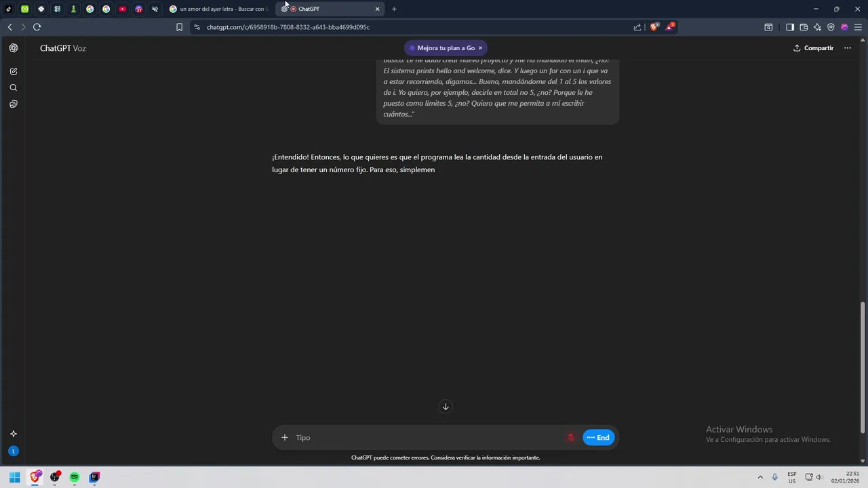Open the tab search toolbar icon

pyautogui.click(x=768, y=27)
